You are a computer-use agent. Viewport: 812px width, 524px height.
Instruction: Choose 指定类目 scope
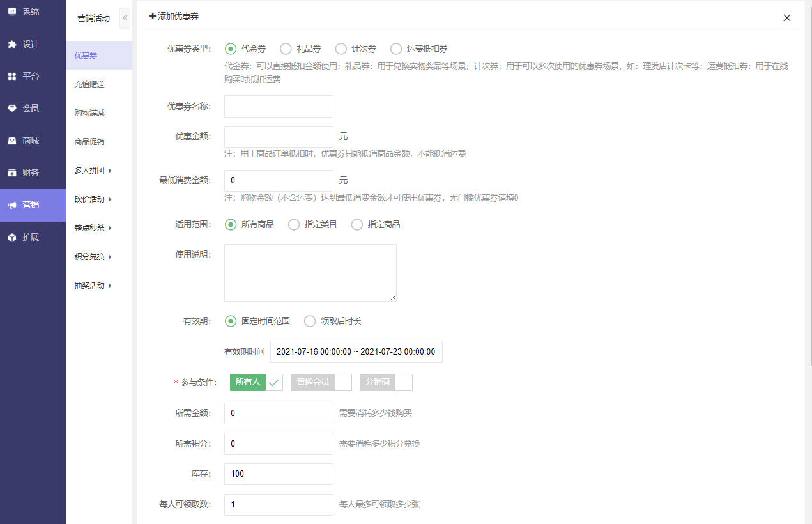[x=312, y=224]
